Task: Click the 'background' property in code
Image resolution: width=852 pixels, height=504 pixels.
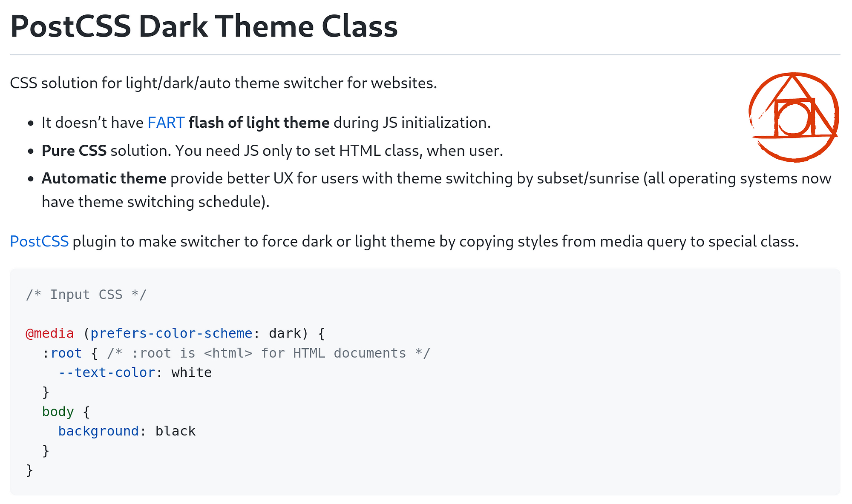Action: point(98,431)
